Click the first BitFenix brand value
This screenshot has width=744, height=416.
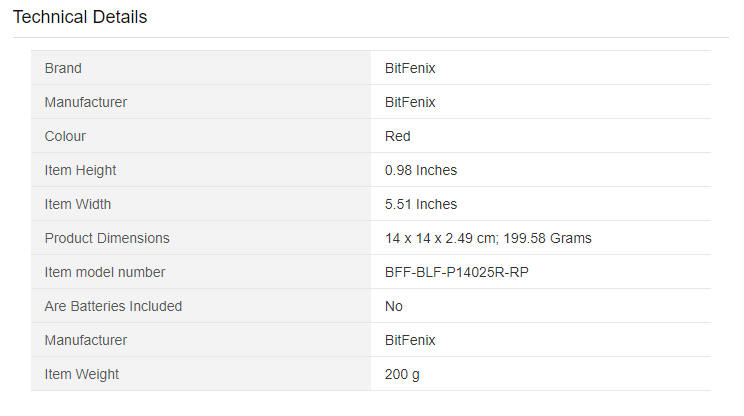click(x=410, y=68)
